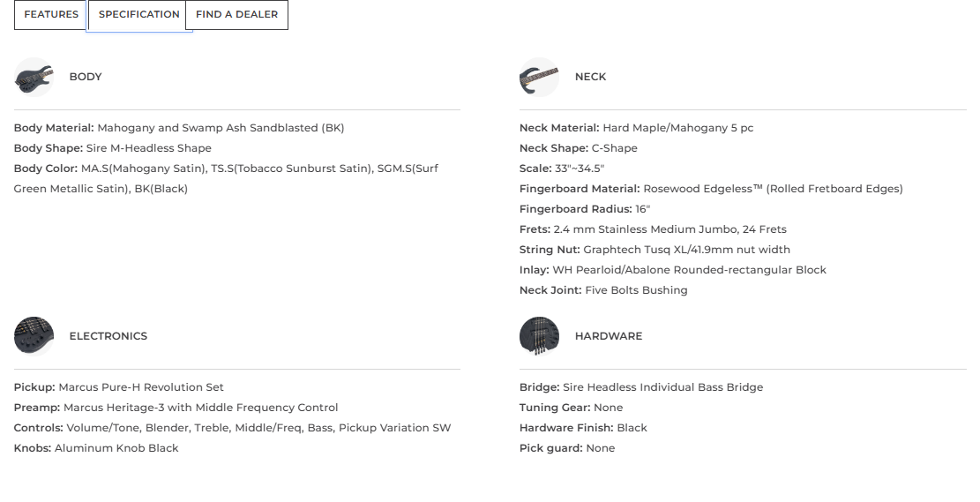Click the HARDWARE section heading

[x=609, y=336]
